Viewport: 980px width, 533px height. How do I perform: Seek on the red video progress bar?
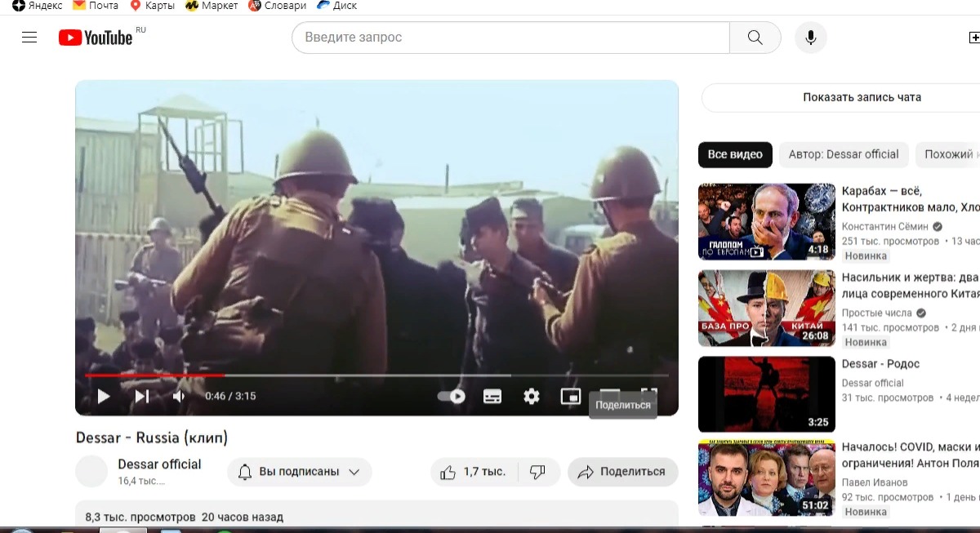tap(154, 375)
